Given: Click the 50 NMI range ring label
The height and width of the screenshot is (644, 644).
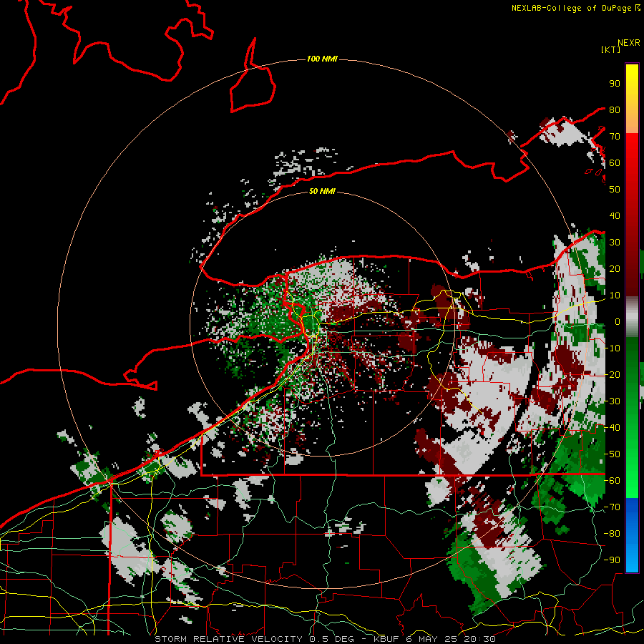Looking at the screenshot, I should pyautogui.click(x=322, y=191).
